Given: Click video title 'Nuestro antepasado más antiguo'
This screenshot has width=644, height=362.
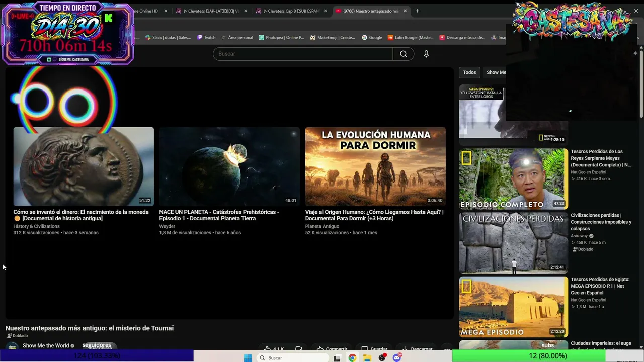Looking at the screenshot, I should [x=90, y=328].
